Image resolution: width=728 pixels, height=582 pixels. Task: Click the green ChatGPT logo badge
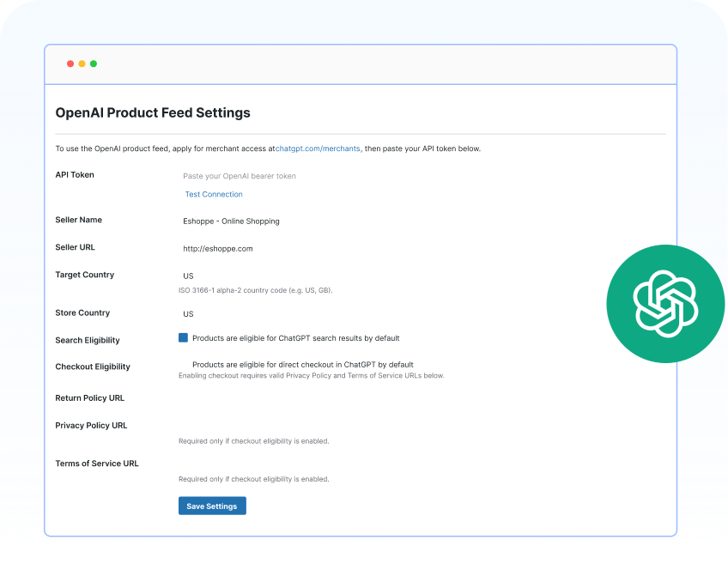tap(665, 304)
